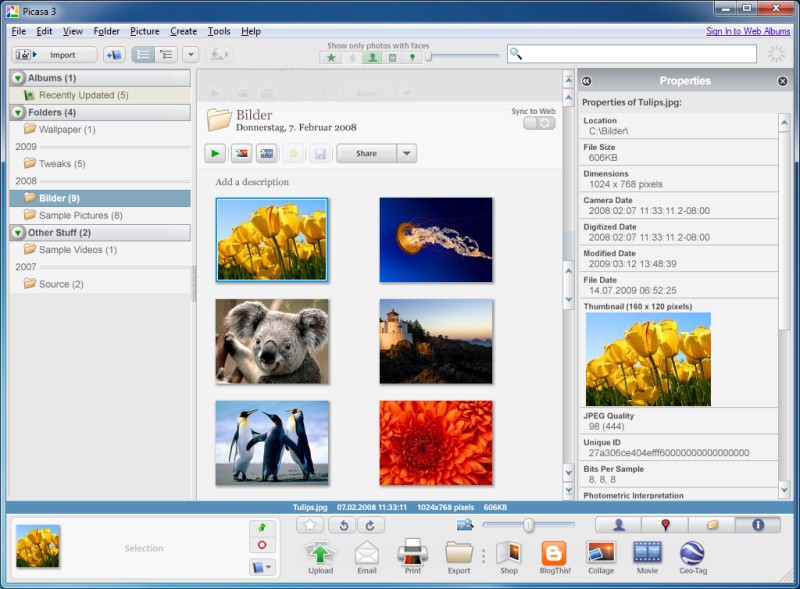The image size is (800, 589).
Task: Close the Properties panel
Action: pos(783,81)
